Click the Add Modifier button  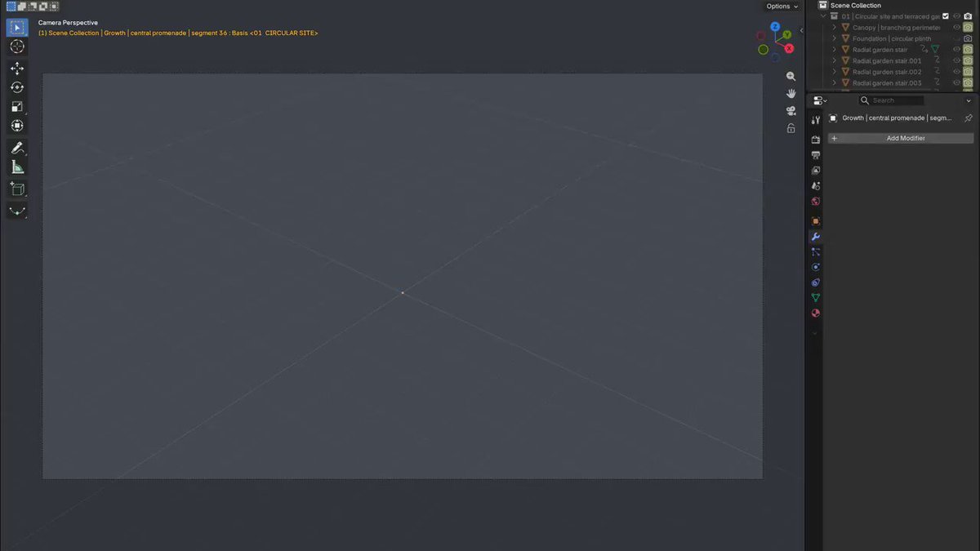tap(901, 139)
